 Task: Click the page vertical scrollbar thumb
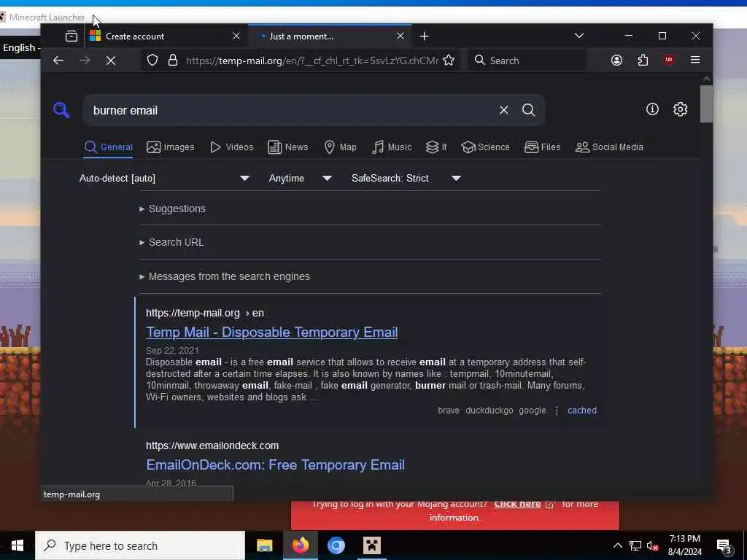(x=706, y=104)
